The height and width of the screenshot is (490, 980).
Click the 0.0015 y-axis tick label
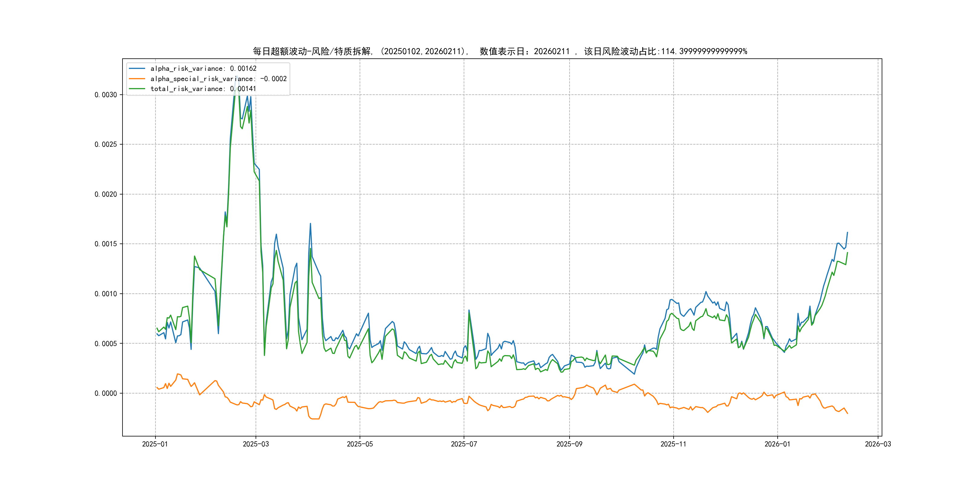tap(106, 244)
